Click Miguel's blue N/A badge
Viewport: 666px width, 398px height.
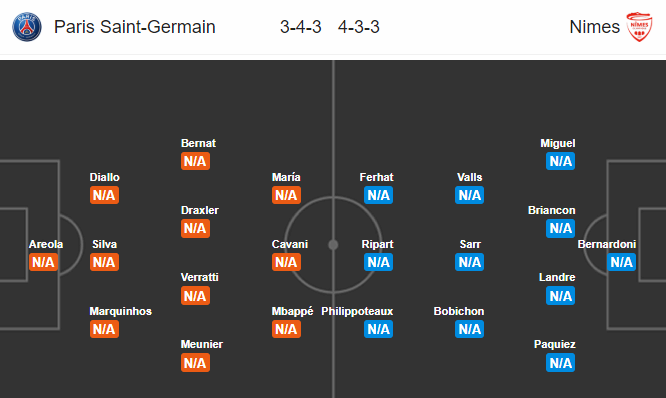click(x=561, y=161)
